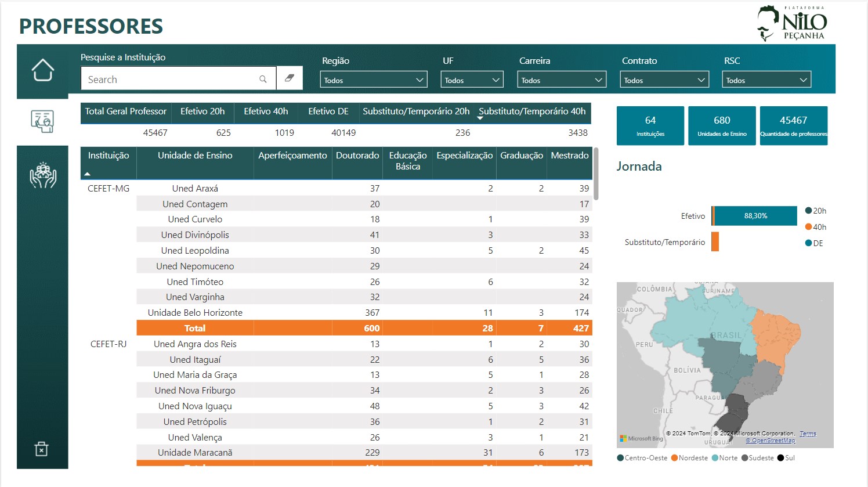Click the Efetivo DE 88,30% bar
This screenshot has width=868, height=487.
point(756,216)
